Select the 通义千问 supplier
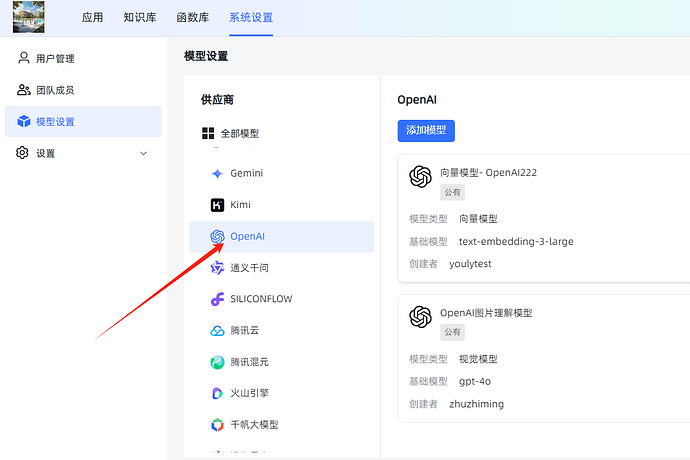This screenshot has height=460, width=690. [x=282, y=268]
